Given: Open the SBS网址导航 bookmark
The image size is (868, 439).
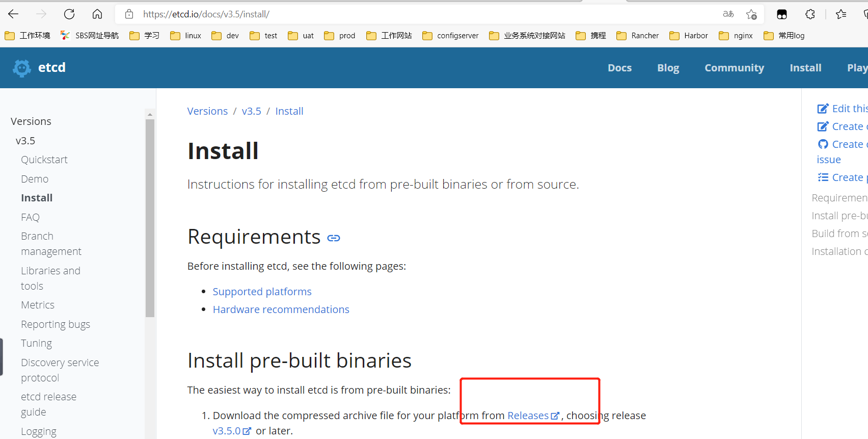Looking at the screenshot, I should (x=90, y=36).
